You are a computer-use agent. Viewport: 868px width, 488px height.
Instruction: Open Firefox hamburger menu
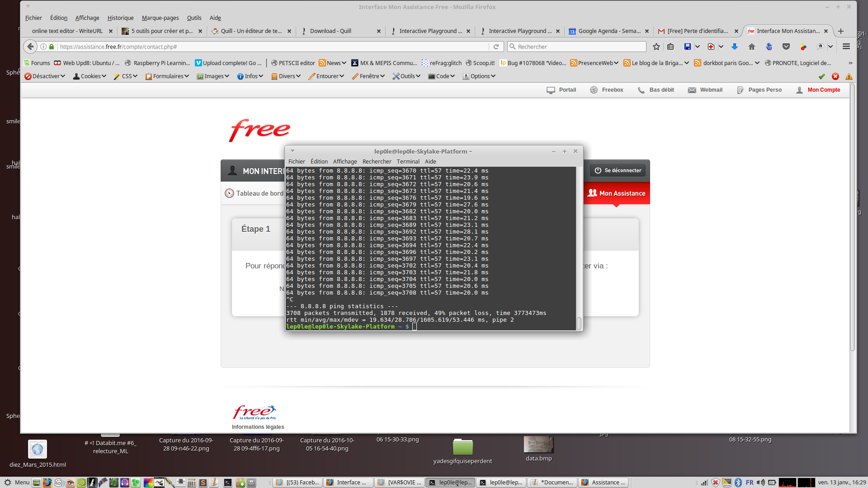(x=846, y=47)
